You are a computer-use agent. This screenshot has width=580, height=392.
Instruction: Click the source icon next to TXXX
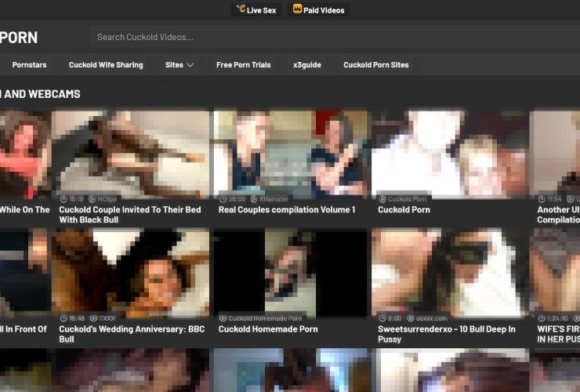92,318
